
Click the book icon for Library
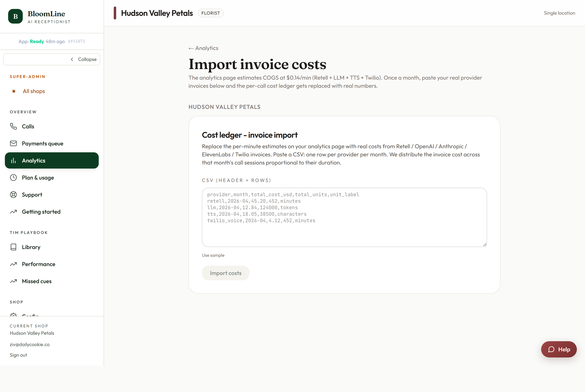(x=13, y=247)
